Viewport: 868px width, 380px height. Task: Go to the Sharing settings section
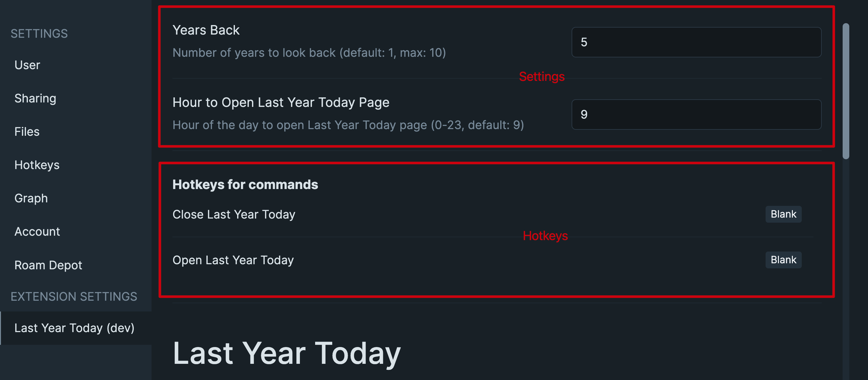(35, 98)
